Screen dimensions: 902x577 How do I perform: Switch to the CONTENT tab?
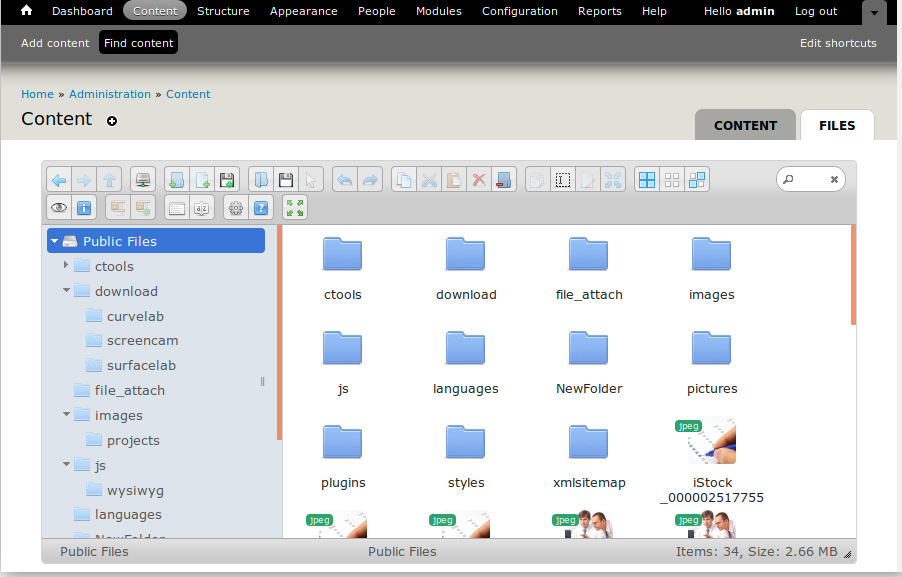(x=745, y=125)
